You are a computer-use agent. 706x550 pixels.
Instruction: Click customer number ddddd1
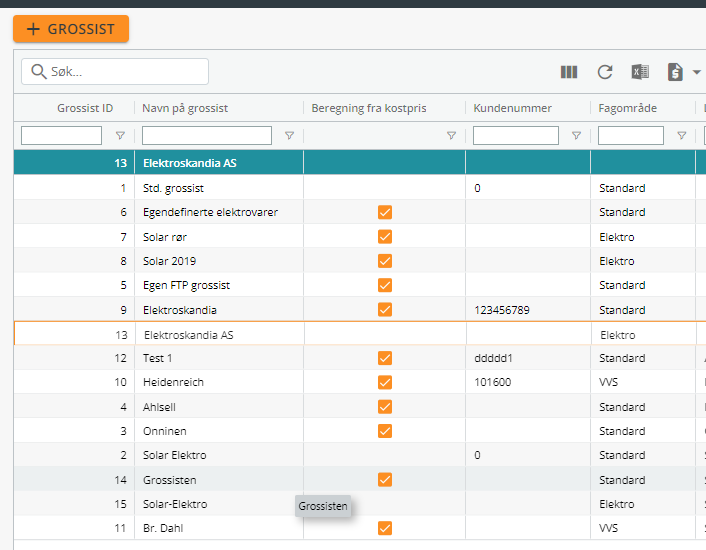coord(493,358)
